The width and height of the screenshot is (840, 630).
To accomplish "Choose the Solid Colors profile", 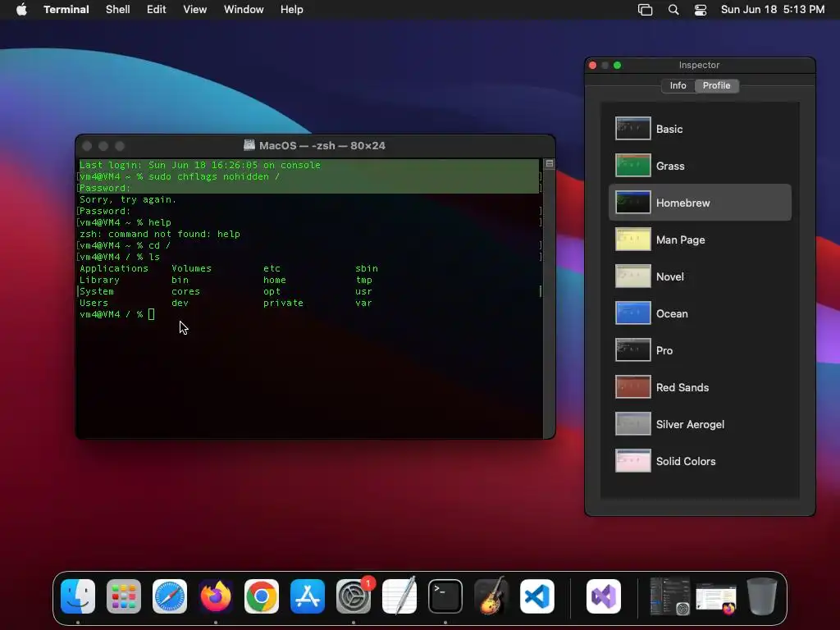I will click(x=700, y=461).
